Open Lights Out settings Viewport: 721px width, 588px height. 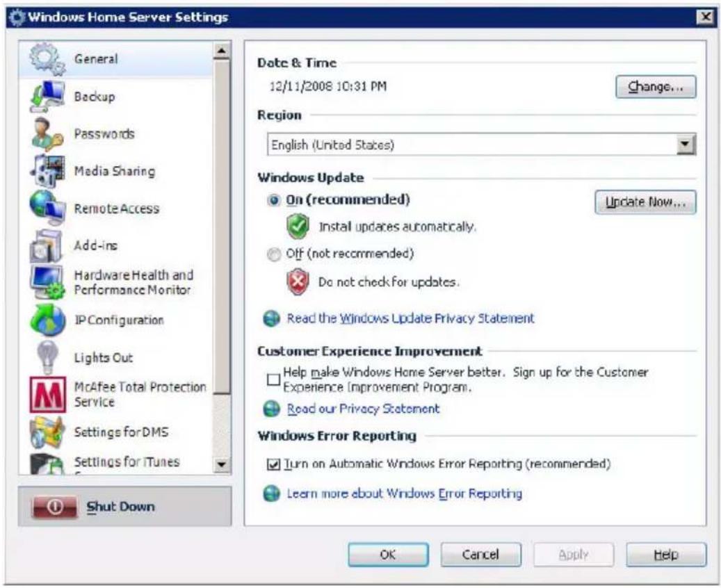[116, 357]
